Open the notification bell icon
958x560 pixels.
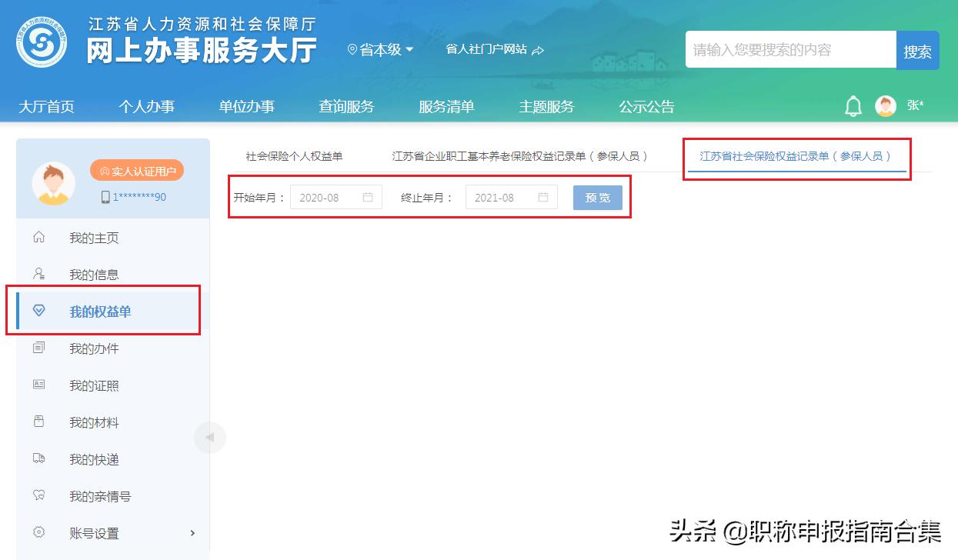click(853, 106)
